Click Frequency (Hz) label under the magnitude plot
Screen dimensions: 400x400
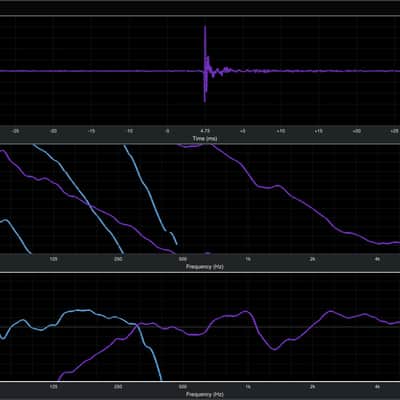[x=205, y=395]
